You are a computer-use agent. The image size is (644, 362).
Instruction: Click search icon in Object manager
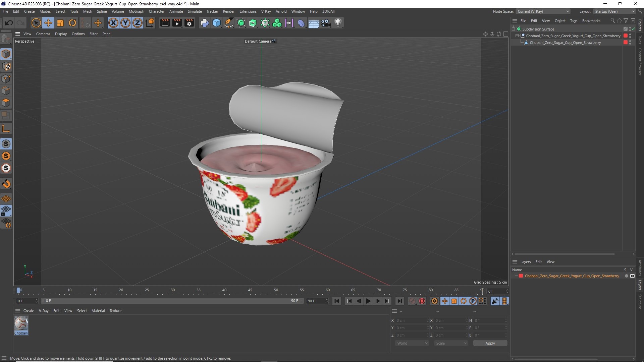[x=612, y=21]
